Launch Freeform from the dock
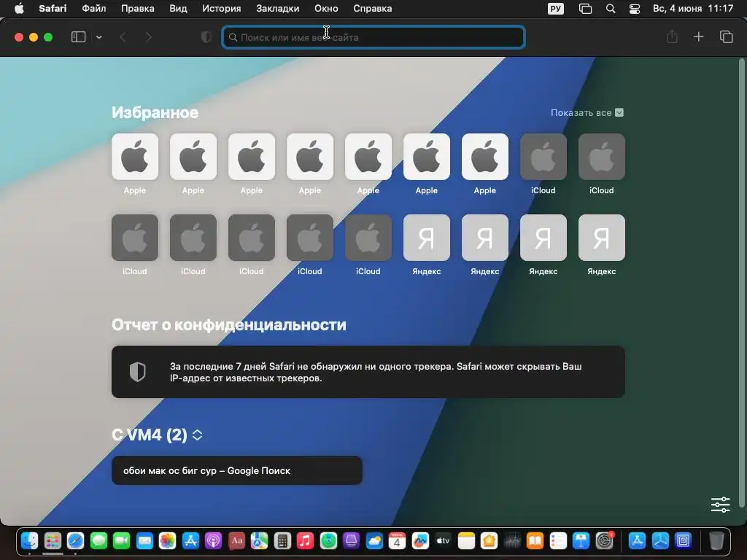 (420, 541)
